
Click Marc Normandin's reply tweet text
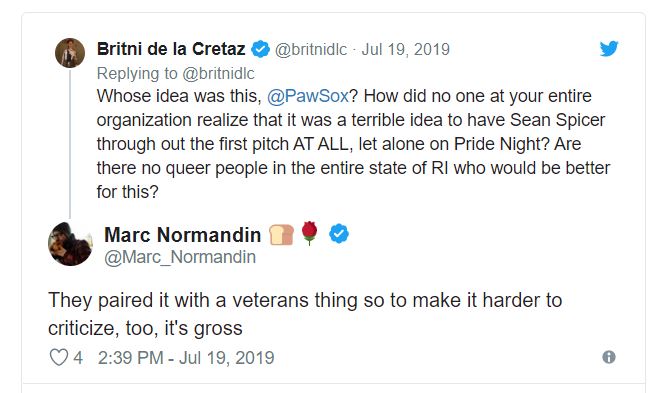coord(305,314)
